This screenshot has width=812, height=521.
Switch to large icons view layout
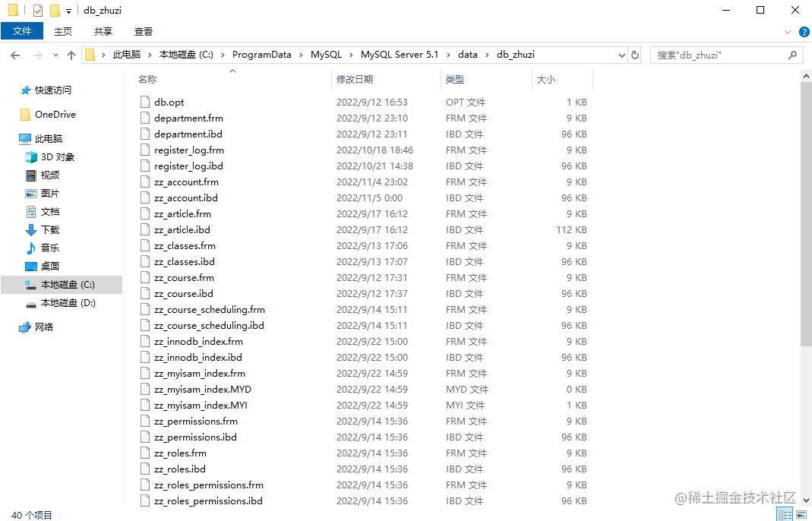coord(801,515)
